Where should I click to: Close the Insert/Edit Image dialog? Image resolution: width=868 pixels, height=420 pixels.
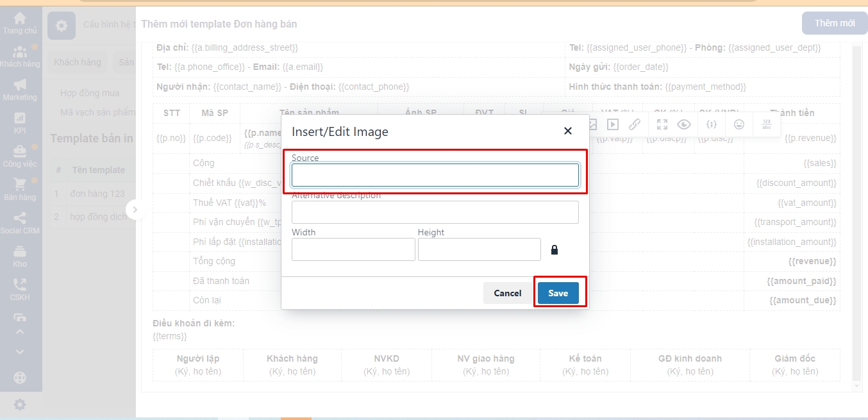567,131
